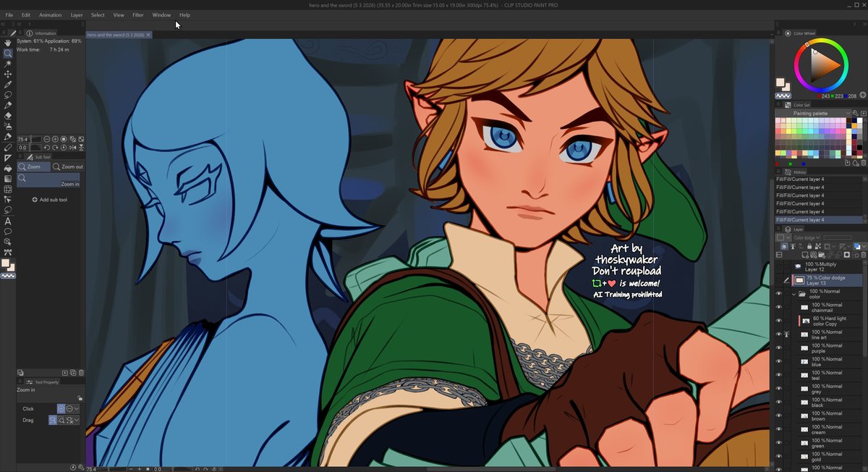Open the Click setting dropdown in Tool Property
This screenshot has height=472, width=868.
(77, 409)
